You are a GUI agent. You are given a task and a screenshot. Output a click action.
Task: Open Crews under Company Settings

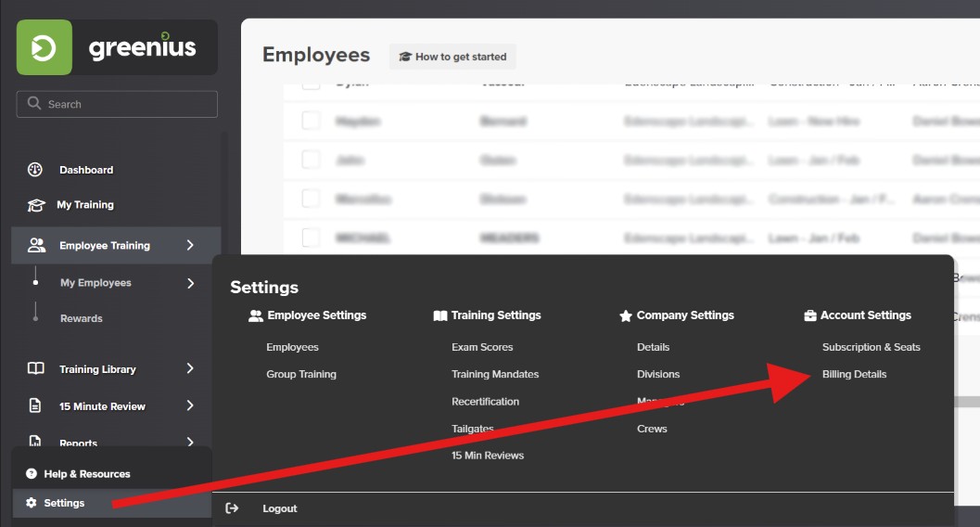[x=652, y=429]
